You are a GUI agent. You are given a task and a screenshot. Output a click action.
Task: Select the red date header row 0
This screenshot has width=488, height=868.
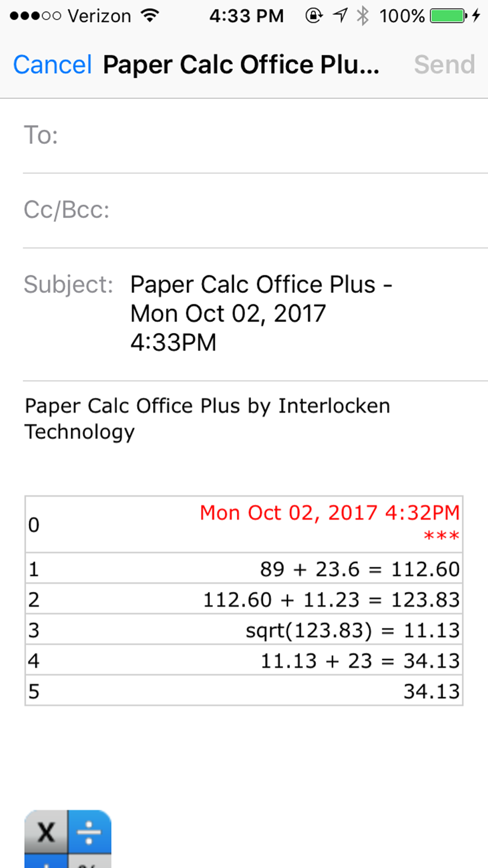pyautogui.click(x=244, y=524)
